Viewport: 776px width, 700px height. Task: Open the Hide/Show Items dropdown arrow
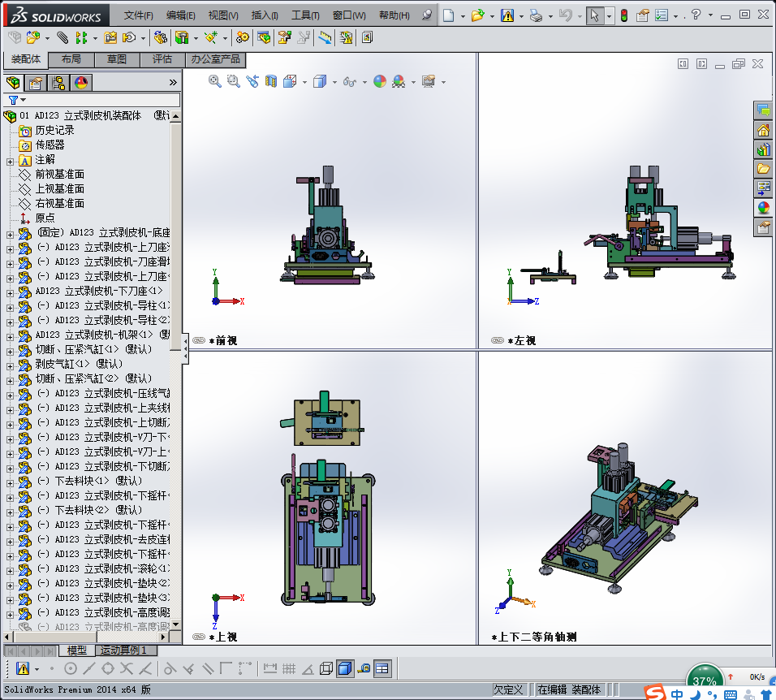pyautogui.click(x=364, y=82)
